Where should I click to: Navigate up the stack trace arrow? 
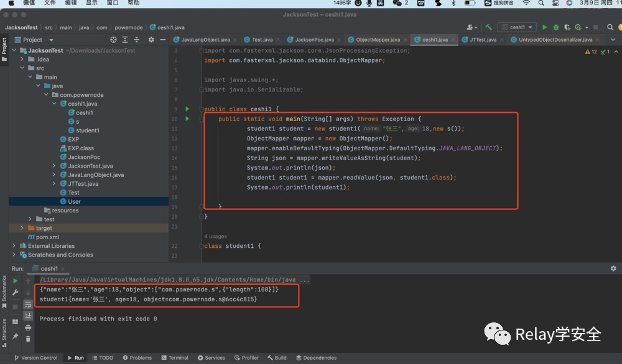click(x=28, y=281)
